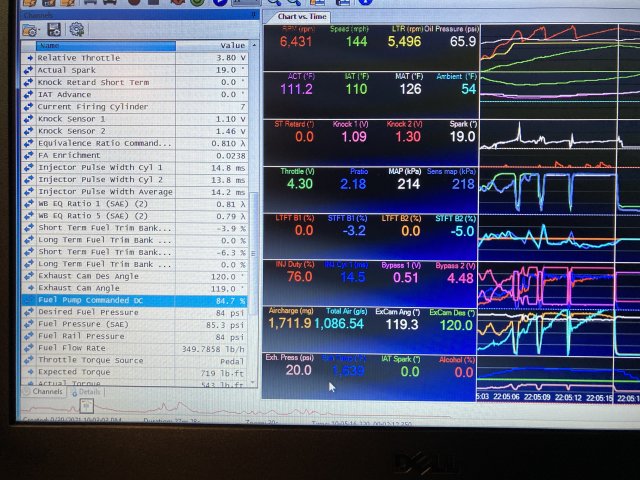This screenshot has height=480, width=640.
Task: Click the Alcohol gauge reading 0.0
Action: (464, 372)
